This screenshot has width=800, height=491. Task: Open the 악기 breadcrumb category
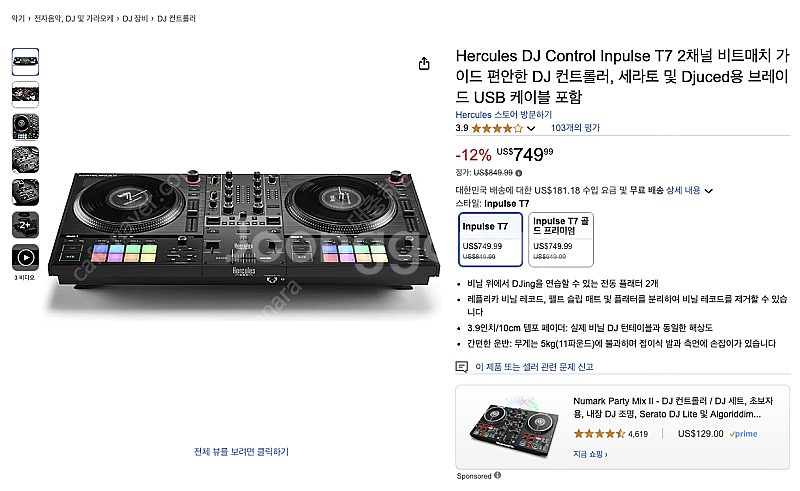click(18, 18)
